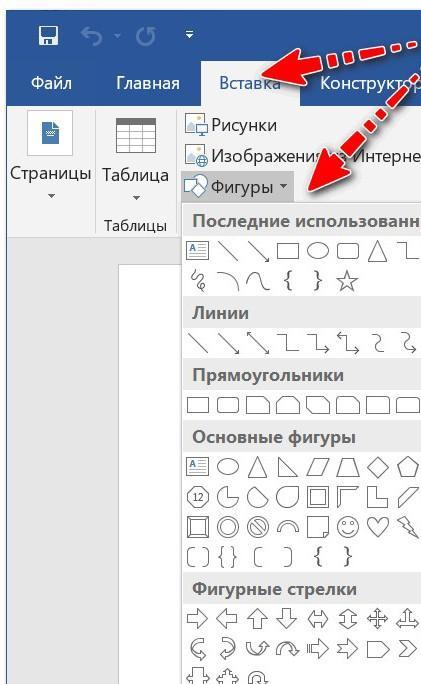Select the heart shape
The image size is (421, 684).
coord(378,527)
